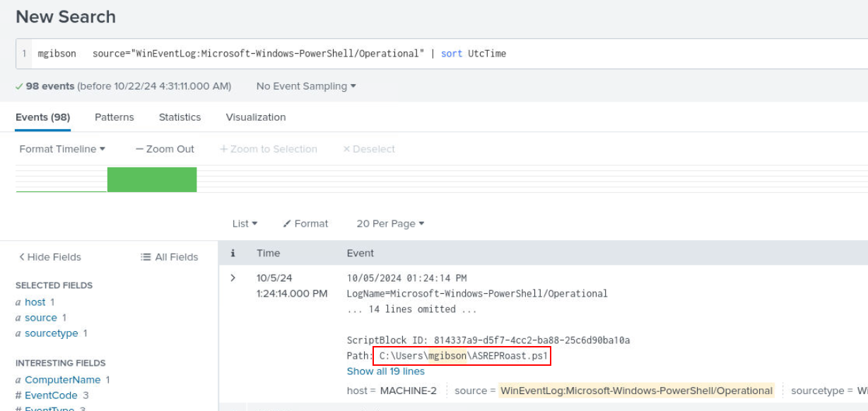Open the Visualization tab
Screen dimensions: 868x411
click(x=256, y=117)
